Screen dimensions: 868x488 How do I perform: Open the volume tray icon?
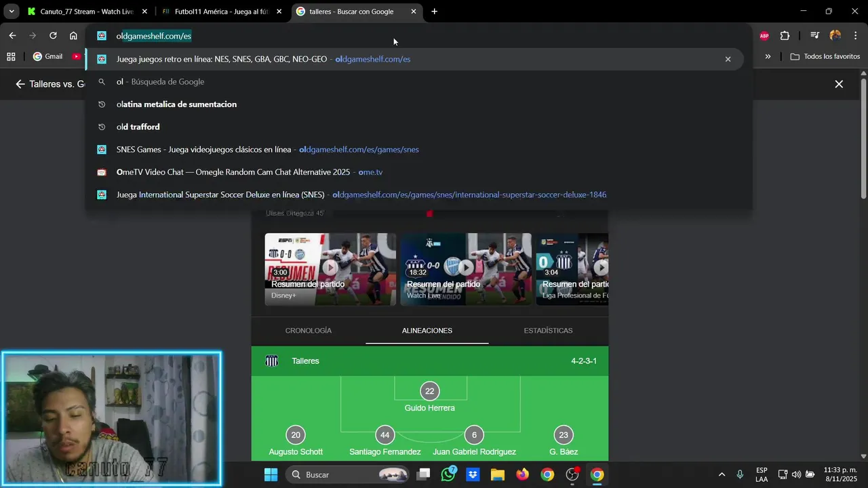(796, 474)
